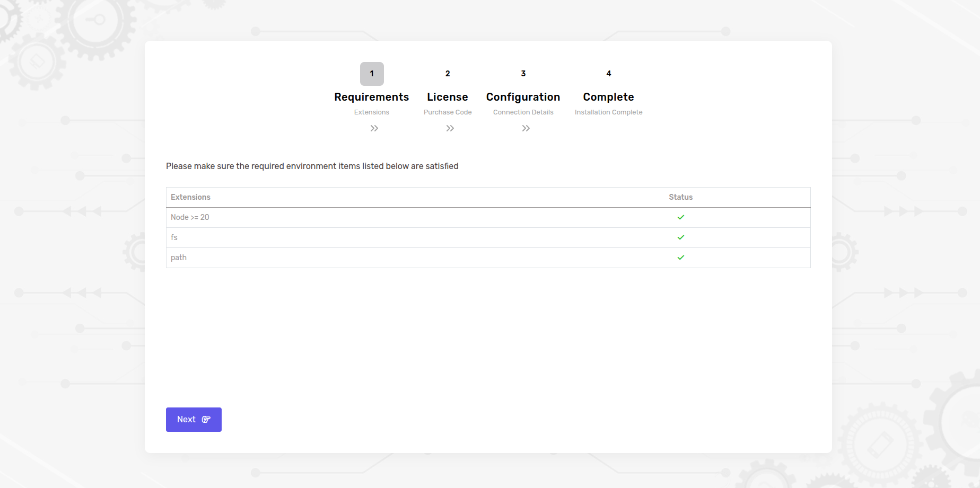Click green checkmark in path row
Image resolution: width=980 pixels, height=488 pixels.
pos(681,258)
